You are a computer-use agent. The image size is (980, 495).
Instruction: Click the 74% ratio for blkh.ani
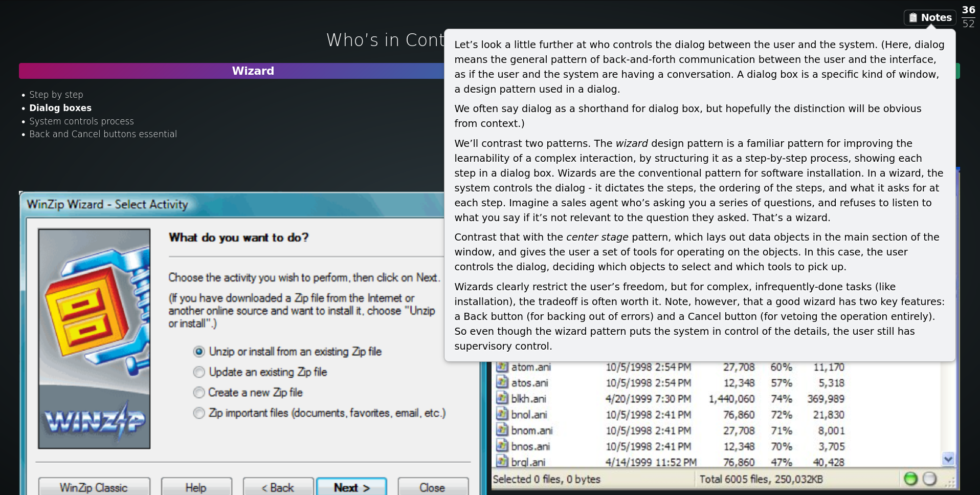click(781, 399)
